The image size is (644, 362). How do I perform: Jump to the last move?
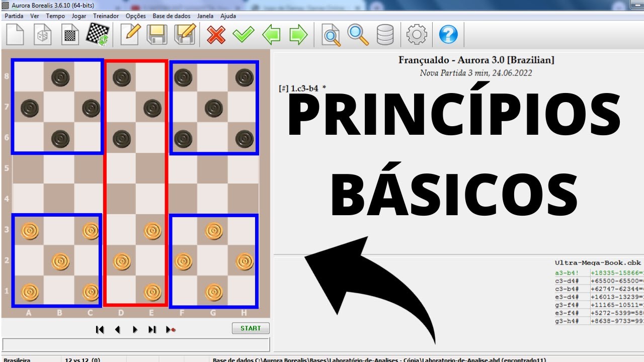(x=152, y=329)
